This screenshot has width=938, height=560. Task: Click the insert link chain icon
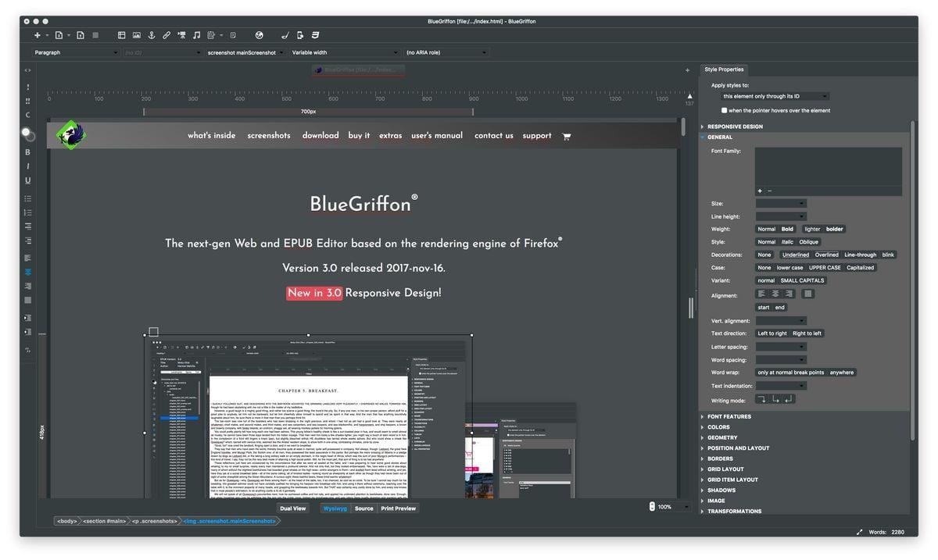tap(166, 35)
